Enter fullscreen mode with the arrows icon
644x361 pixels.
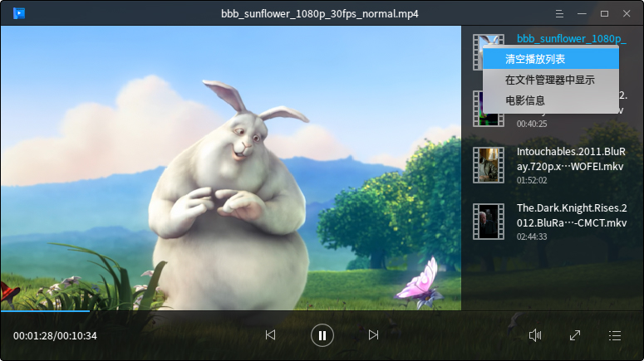pos(575,335)
